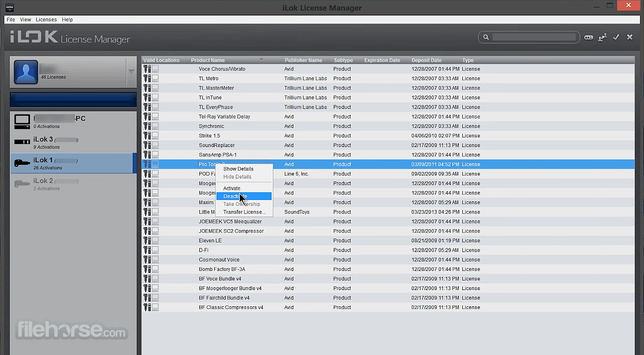Click inside the license search field

click(x=534, y=37)
